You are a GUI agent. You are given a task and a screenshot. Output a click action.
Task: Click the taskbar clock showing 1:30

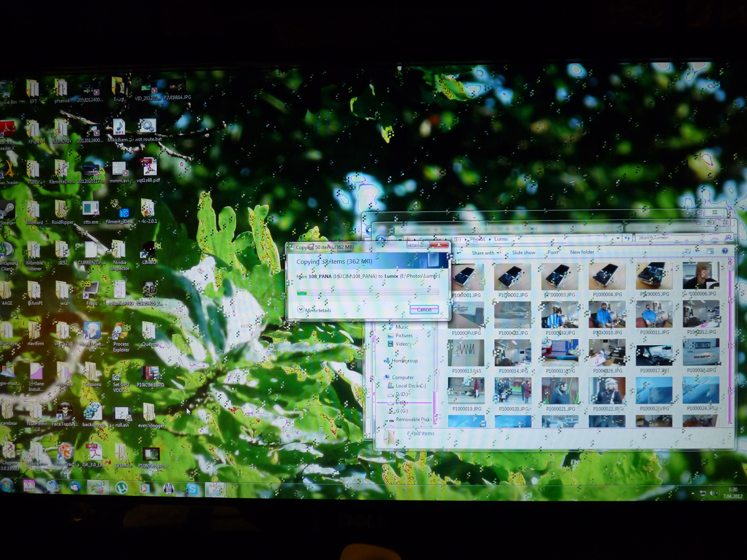pos(732,493)
